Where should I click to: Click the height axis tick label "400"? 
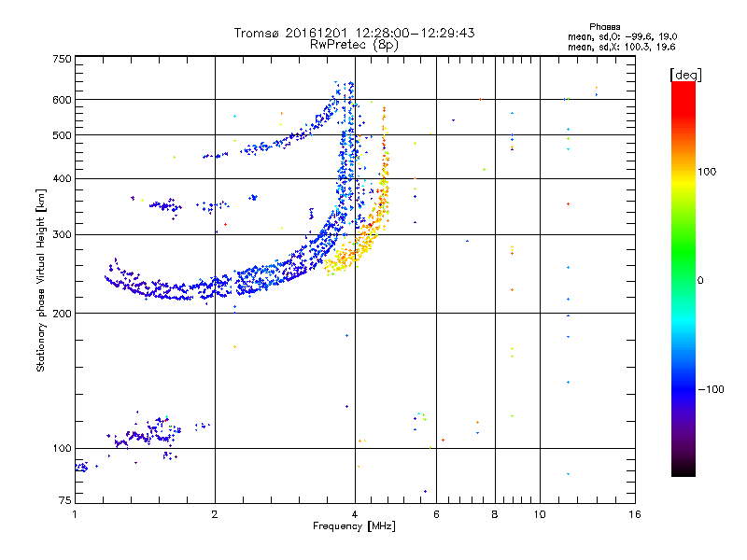pyautogui.click(x=62, y=179)
